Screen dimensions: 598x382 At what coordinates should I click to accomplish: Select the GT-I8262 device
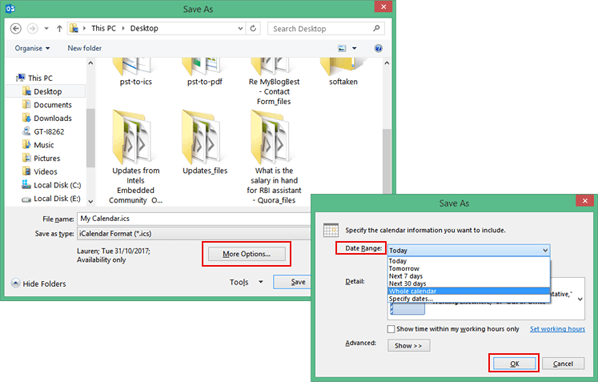click(43, 132)
